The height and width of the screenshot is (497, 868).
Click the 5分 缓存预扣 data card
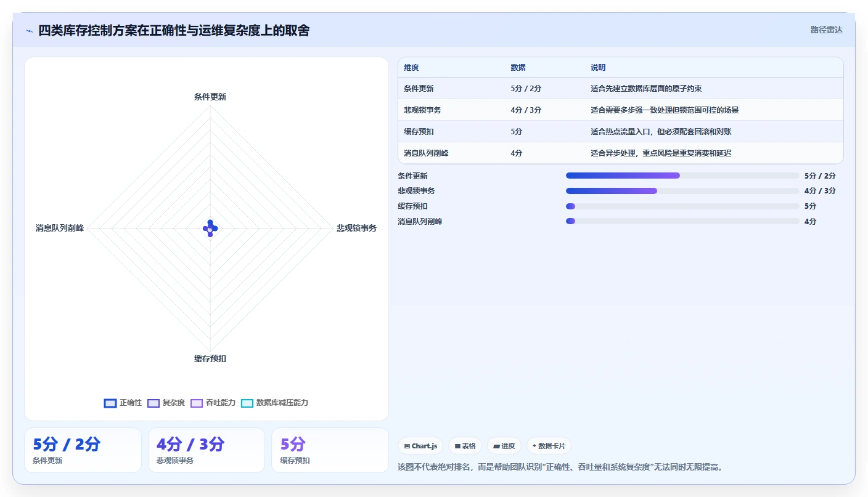tap(330, 450)
